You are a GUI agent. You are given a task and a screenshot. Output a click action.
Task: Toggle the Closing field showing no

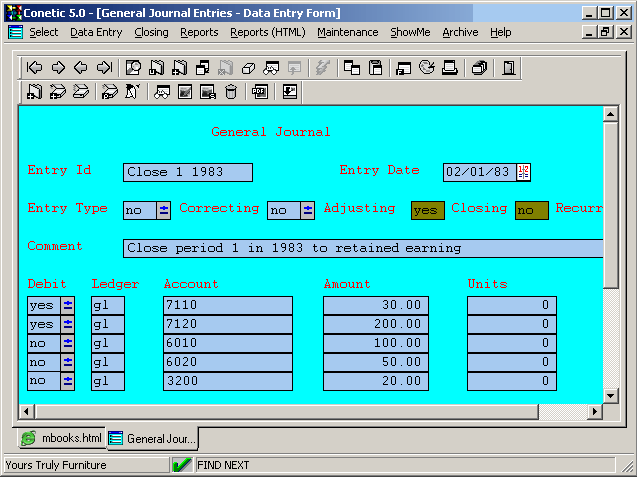click(x=531, y=210)
